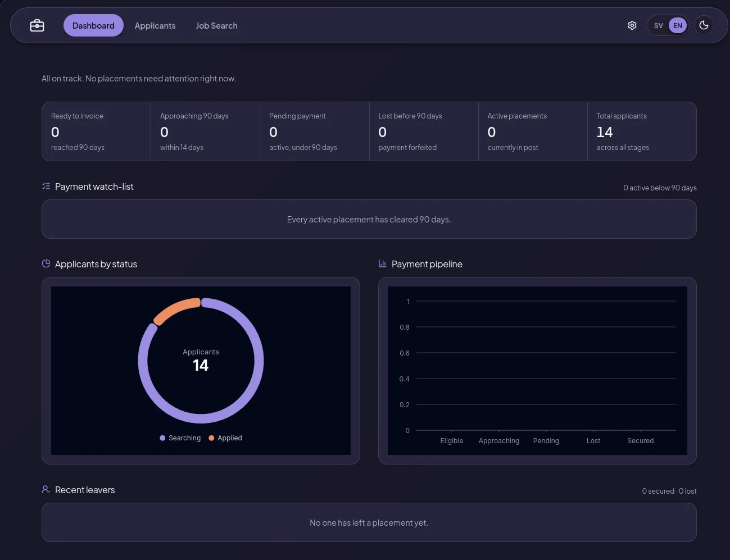Click the Secured axis label
This screenshot has height=560, width=730.
[641, 441]
